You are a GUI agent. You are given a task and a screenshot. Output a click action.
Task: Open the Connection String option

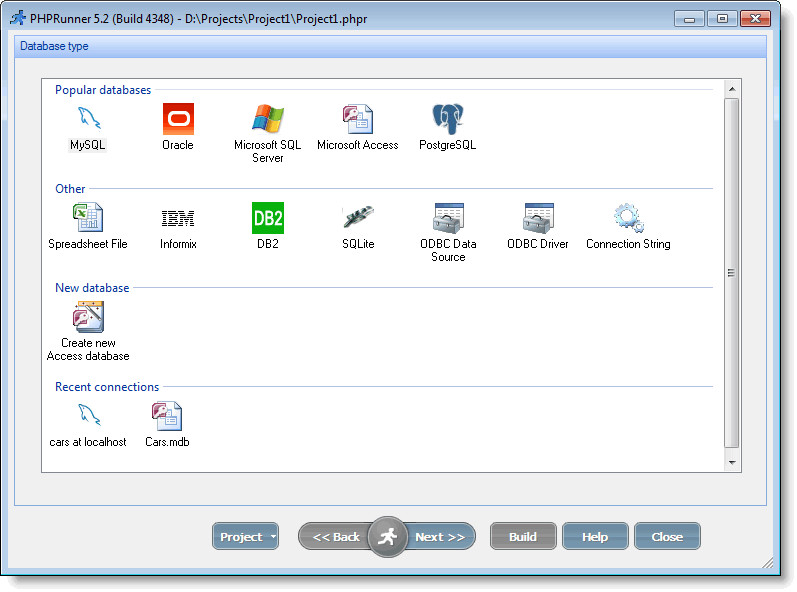pos(628,217)
